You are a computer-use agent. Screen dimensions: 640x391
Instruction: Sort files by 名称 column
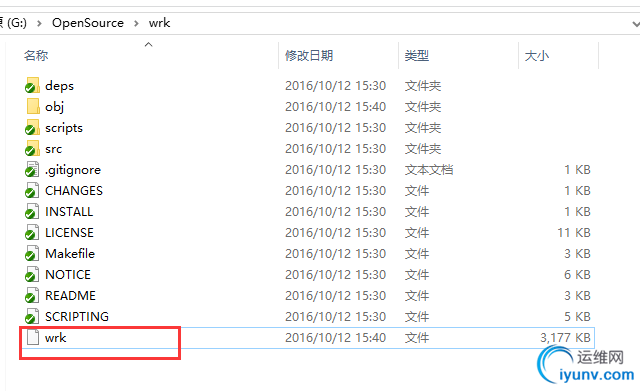pos(36,55)
